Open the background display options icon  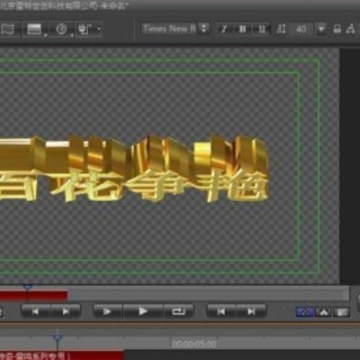point(34,29)
